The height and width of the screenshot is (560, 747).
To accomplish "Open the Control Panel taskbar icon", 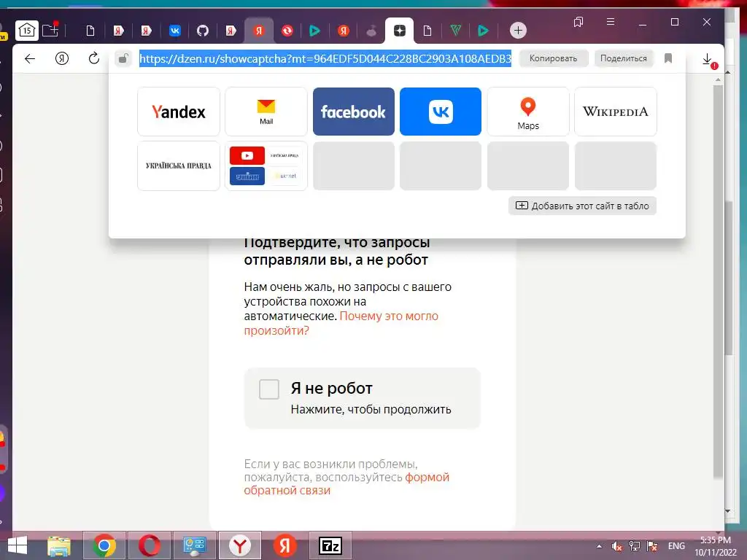I will point(194,545).
